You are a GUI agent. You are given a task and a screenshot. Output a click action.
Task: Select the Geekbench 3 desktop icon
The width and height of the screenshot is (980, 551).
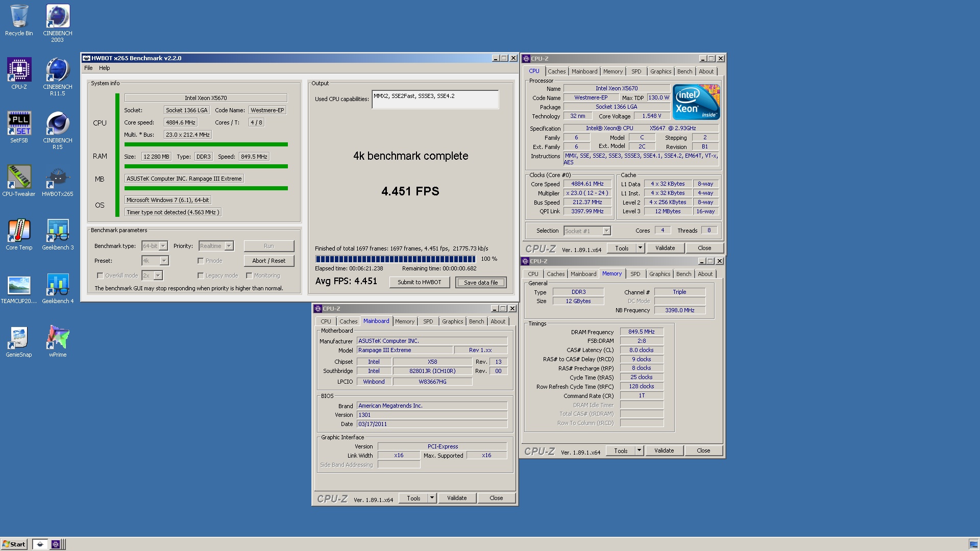(x=58, y=235)
